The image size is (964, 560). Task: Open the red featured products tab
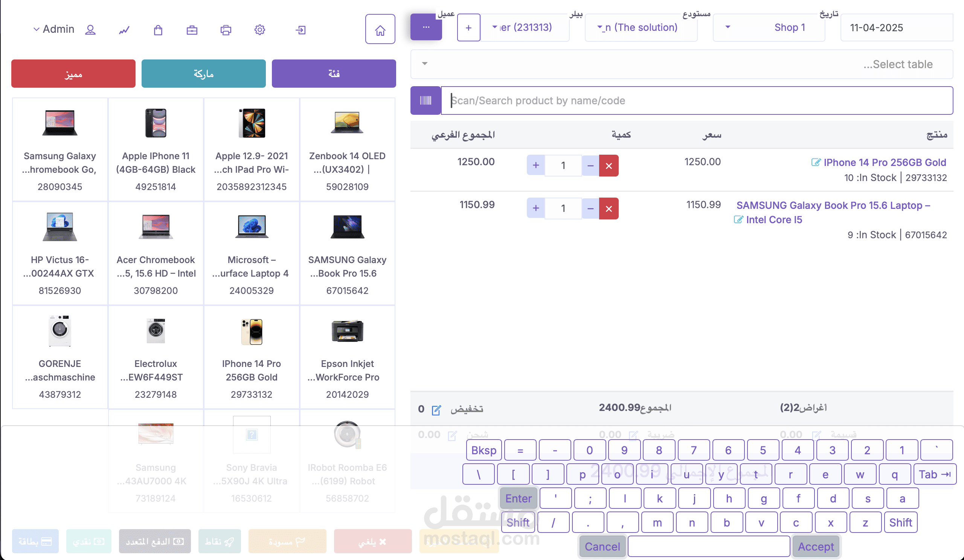coord(73,73)
